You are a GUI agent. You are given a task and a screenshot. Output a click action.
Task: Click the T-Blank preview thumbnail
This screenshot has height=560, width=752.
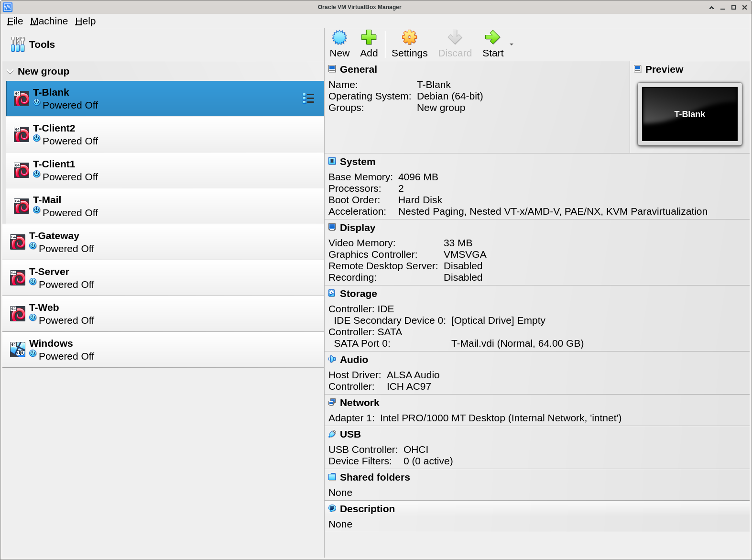point(689,114)
